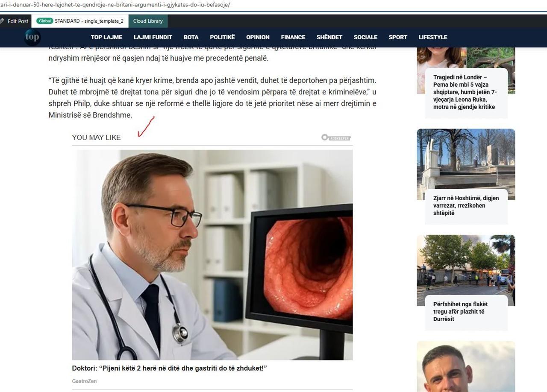Click the YOU MAY LIKE heading
The image size is (547, 392).
pos(96,137)
